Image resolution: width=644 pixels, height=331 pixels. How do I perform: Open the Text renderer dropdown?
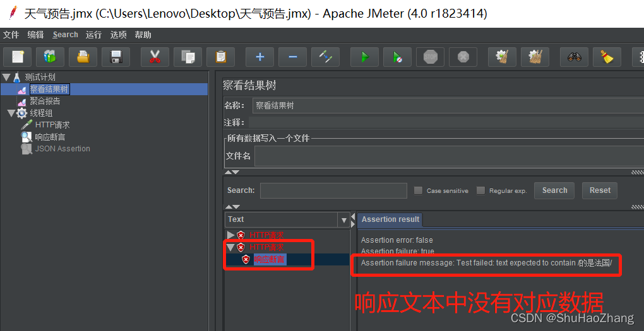[343, 220]
